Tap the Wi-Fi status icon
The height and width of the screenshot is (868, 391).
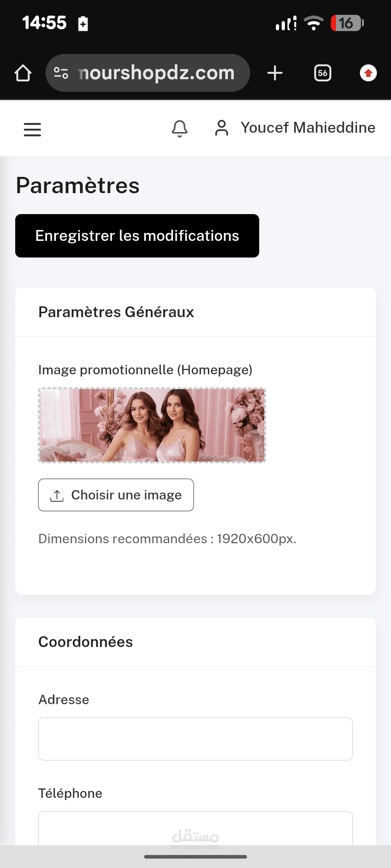pyautogui.click(x=314, y=23)
